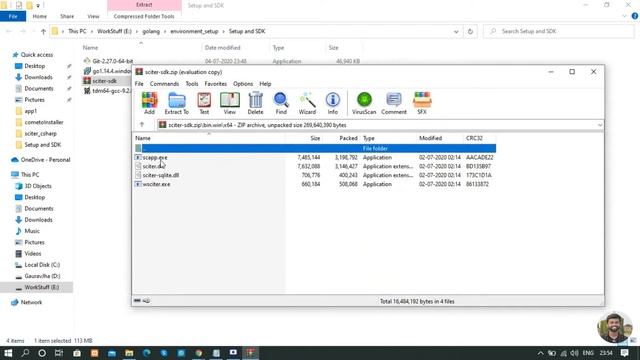Click the View toolbar icon

(229, 103)
